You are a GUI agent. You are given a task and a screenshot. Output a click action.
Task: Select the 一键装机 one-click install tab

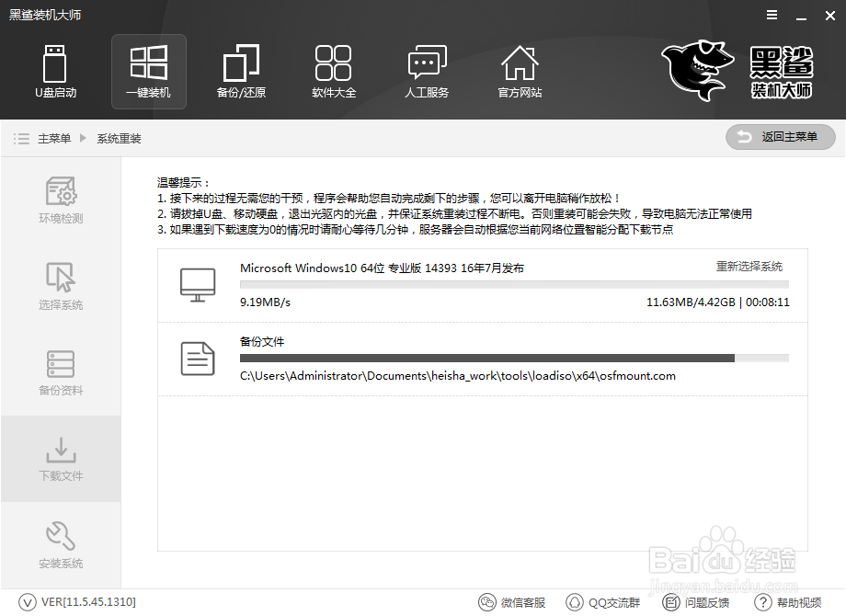click(149, 72)
